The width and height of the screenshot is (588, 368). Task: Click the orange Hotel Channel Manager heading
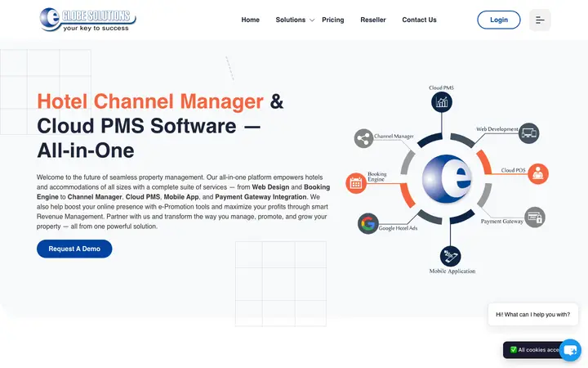click(150, 101)
